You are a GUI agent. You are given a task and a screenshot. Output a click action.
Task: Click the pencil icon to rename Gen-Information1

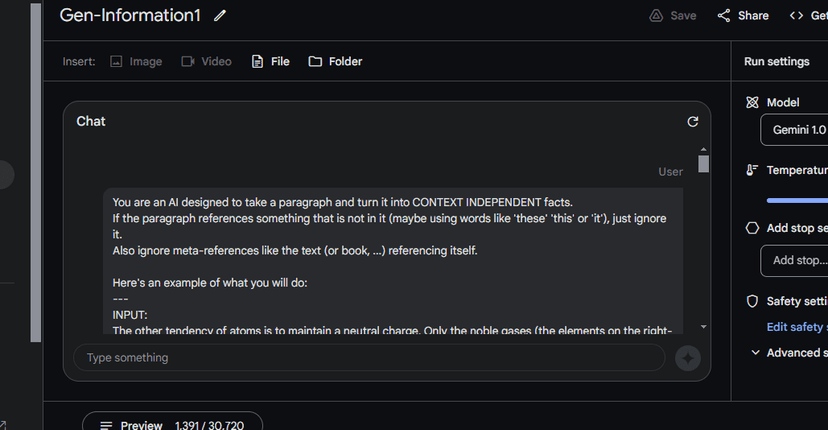click(x=220, y=16)
